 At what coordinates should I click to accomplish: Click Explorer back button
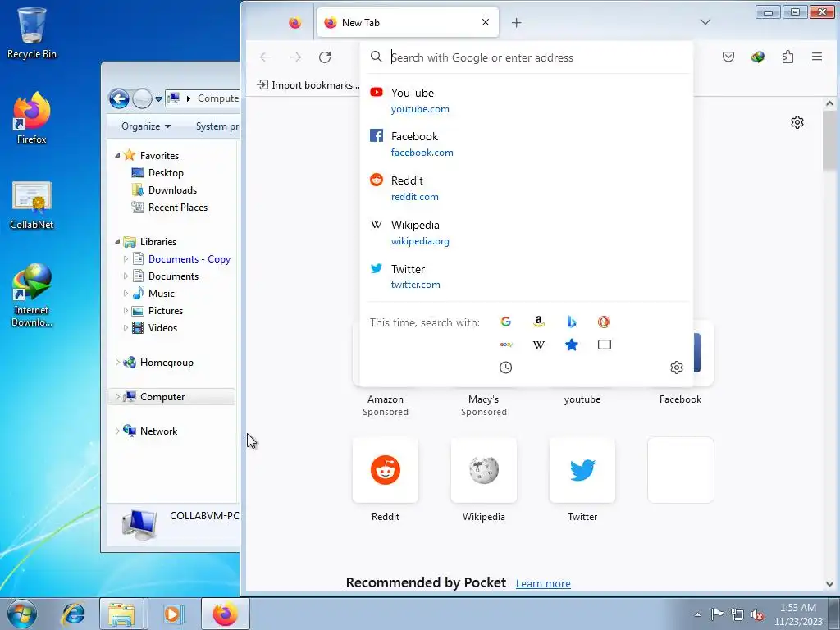(x=119, y=98)
